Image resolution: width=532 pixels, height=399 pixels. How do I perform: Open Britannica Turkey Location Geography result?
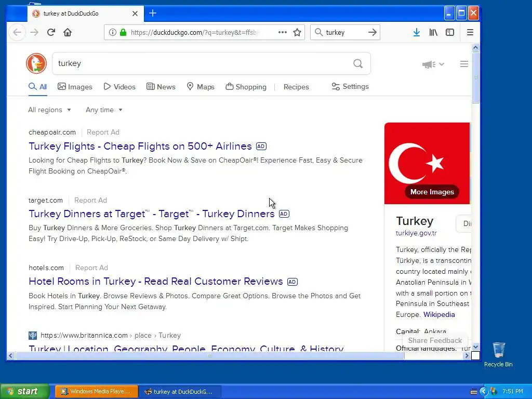click(187, 348)
